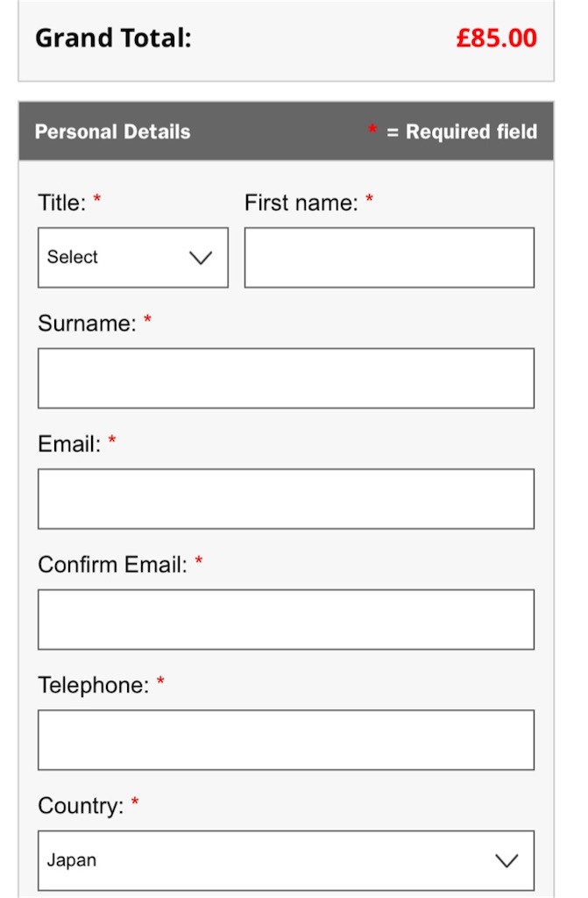Click the chevron arrow in Country dropdown
This screenshot has width=588, height=898.
[507, 861]
